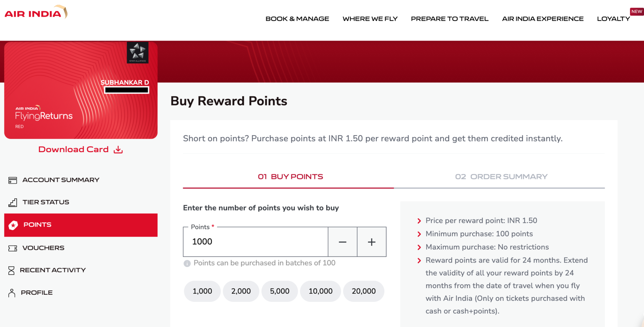The width and height of the screenshot is (644, 327).
Task: Click the Account Summary card icon
Action: [13, 180]
